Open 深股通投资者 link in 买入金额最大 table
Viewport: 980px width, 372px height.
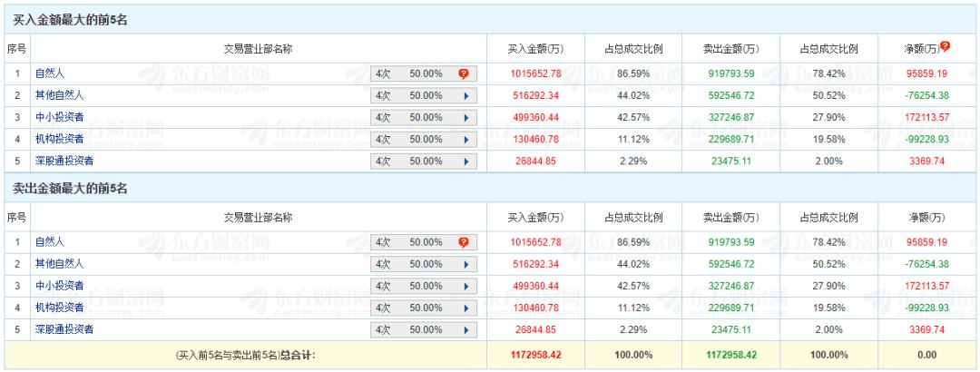[x=64, y=162]
